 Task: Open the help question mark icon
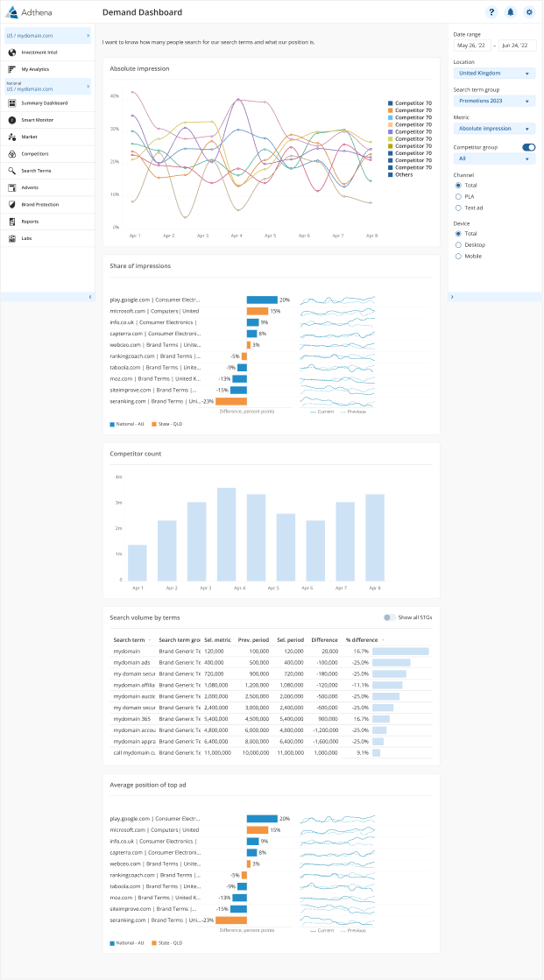(x=492, y=12)
